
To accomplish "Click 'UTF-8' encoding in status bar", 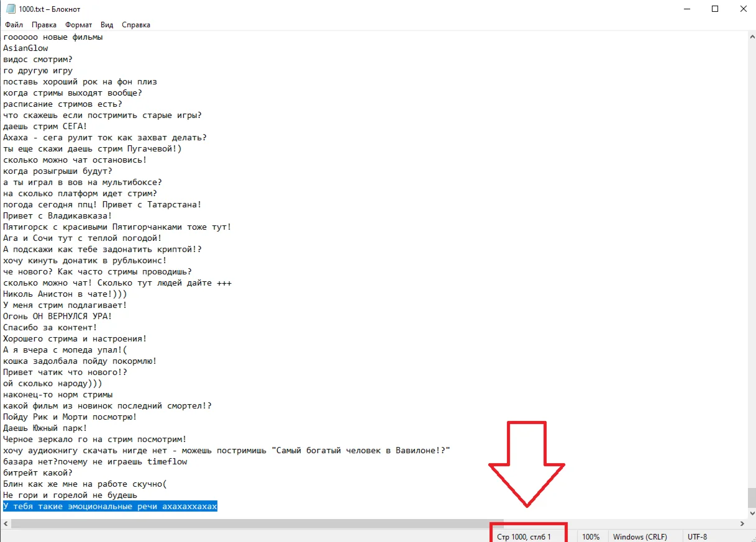I will point(697,536).
